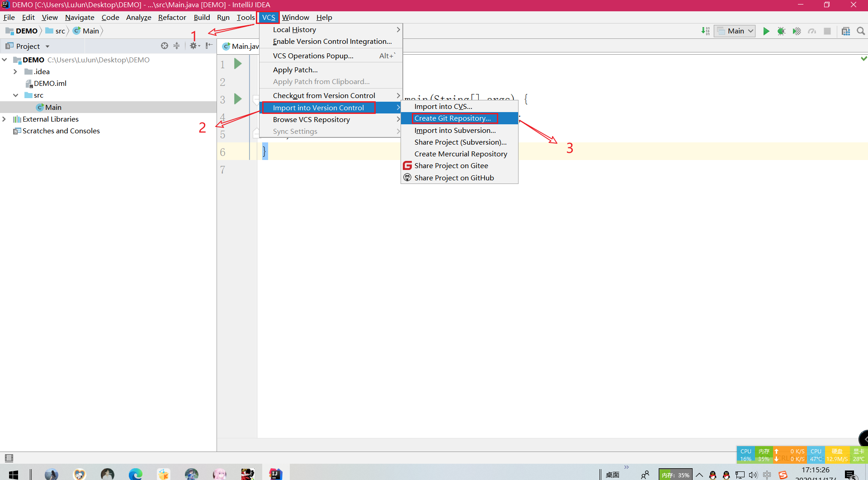Click Main breadcrumb in navigation bar

click(x=86, y=31)
